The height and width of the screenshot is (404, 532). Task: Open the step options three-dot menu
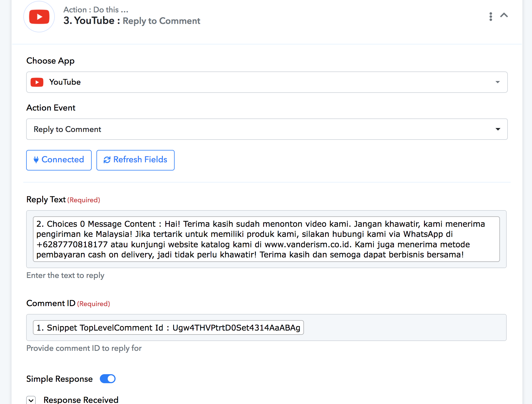(x=491, y=17)
